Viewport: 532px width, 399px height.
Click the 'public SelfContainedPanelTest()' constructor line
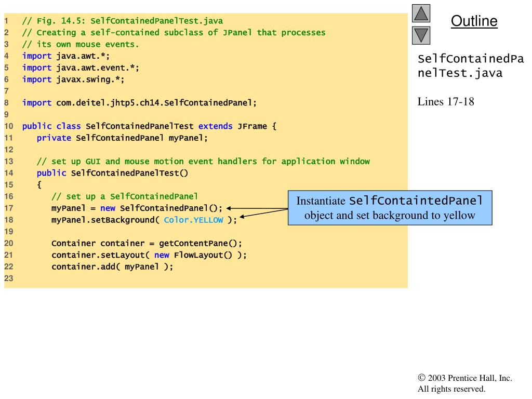112,173
